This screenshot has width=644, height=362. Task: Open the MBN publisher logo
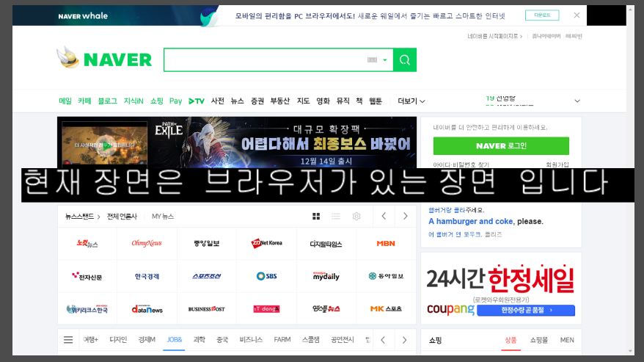coord(386,244)
